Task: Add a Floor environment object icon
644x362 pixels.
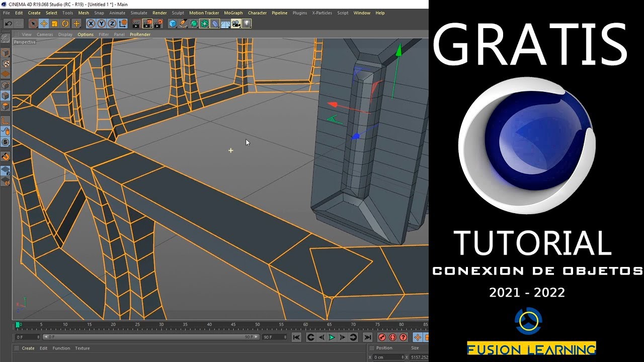Action: point(225,23)
